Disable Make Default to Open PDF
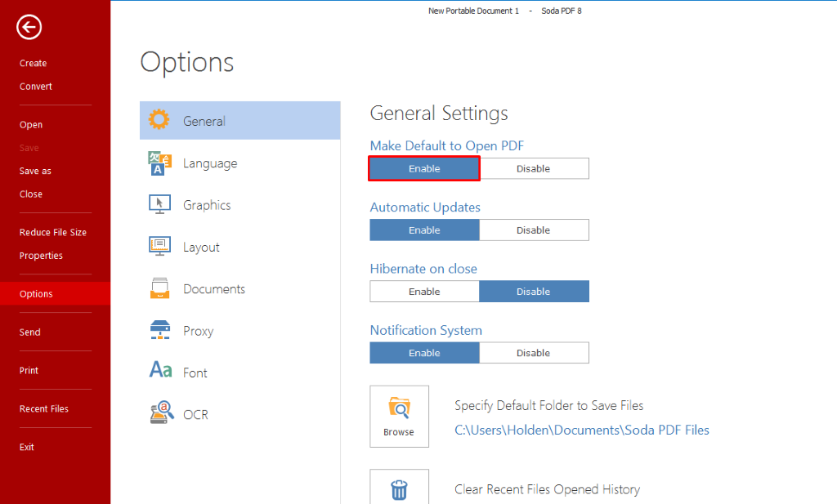The height and width of the screenshot is (504, 837). (534, 168)
